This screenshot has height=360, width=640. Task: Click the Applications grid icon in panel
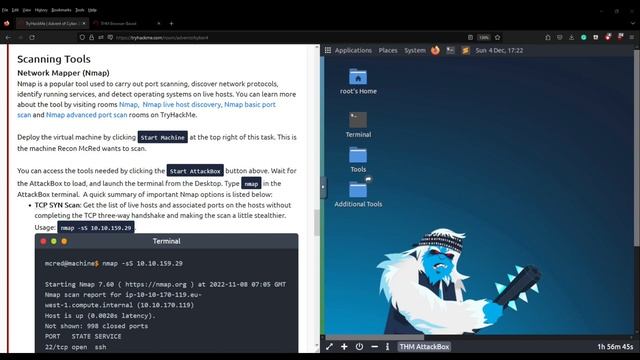[328, 50]
